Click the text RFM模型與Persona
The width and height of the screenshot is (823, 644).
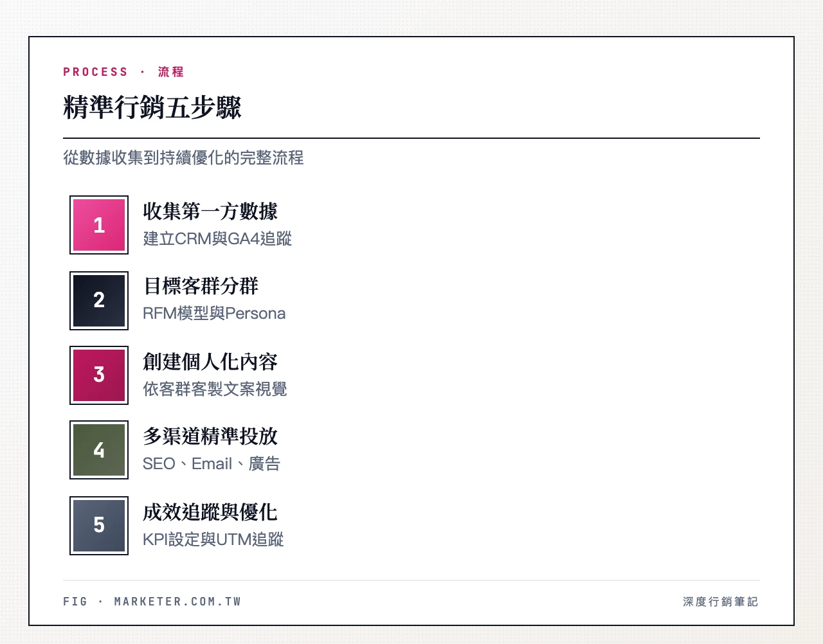[x=214, y=314]
